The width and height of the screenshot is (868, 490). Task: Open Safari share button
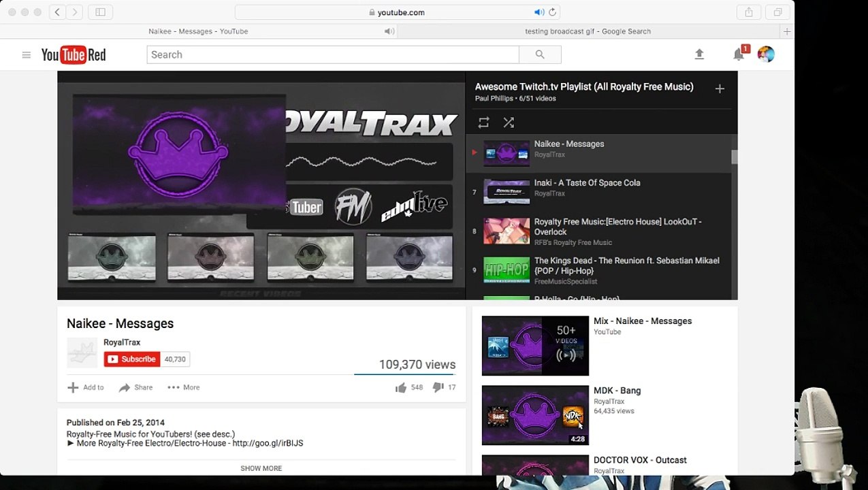click(x=749, y=12)
